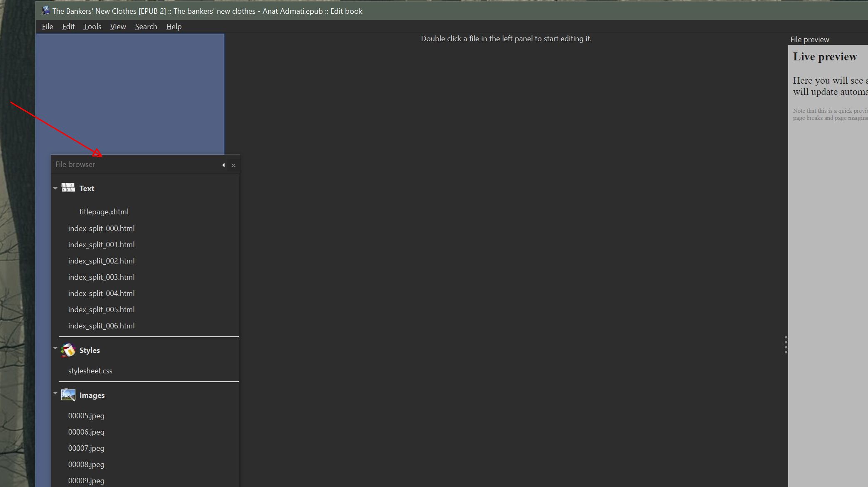Click the File preview splitter handle dots
The width and height of the screenshot is (868, 487).
point(786,345)
